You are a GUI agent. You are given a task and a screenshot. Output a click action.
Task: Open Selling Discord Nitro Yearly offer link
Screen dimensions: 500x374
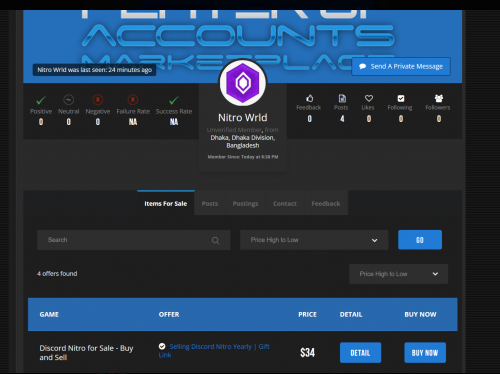[x=215, y=350]
